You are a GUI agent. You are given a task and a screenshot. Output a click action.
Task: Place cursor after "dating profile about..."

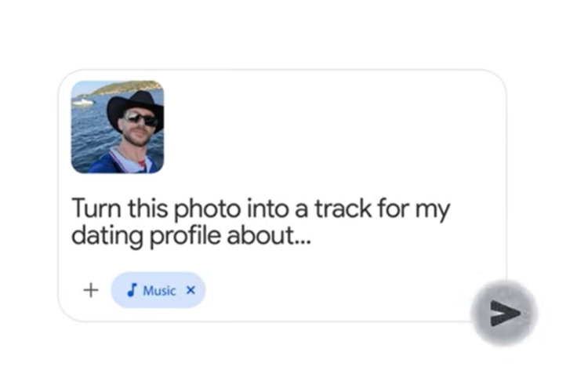(313, 237)
